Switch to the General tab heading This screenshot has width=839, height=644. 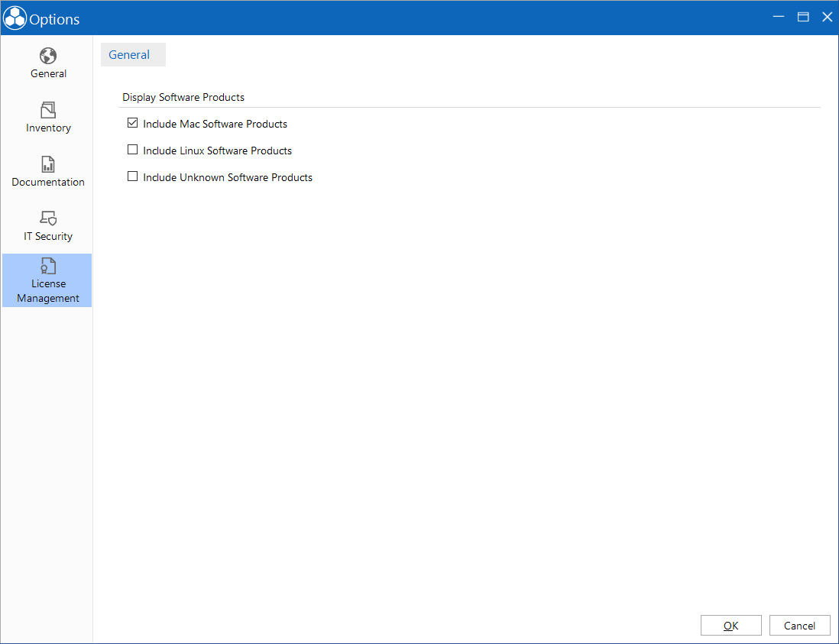[133, 54]
